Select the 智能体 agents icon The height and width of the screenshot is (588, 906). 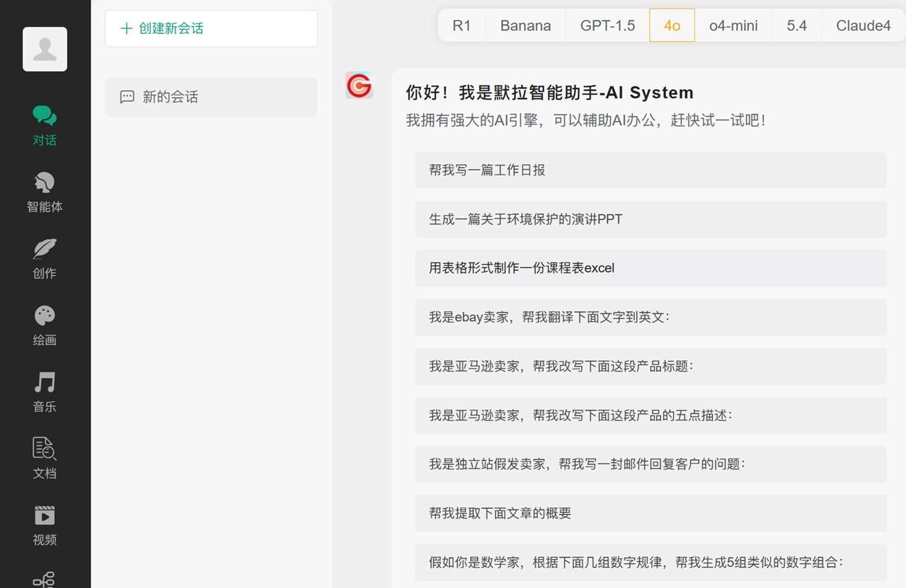tap(45, 190)
